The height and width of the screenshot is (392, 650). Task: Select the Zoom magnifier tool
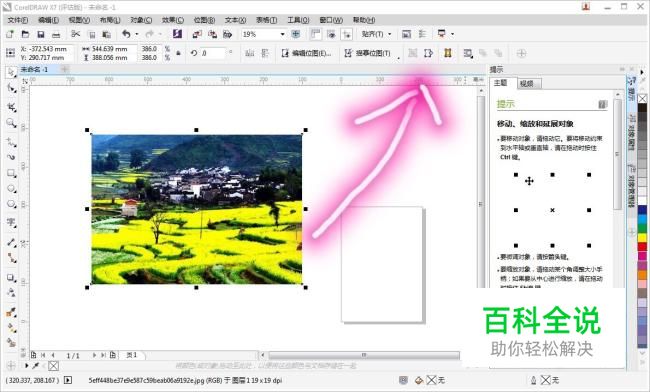[x=11, y=123]
